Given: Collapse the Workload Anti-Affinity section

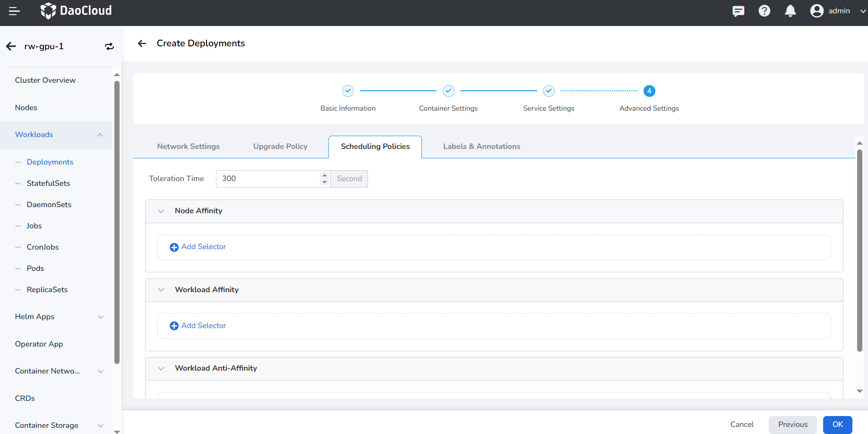Looking at the screenshot, I should tap(161, 369).
